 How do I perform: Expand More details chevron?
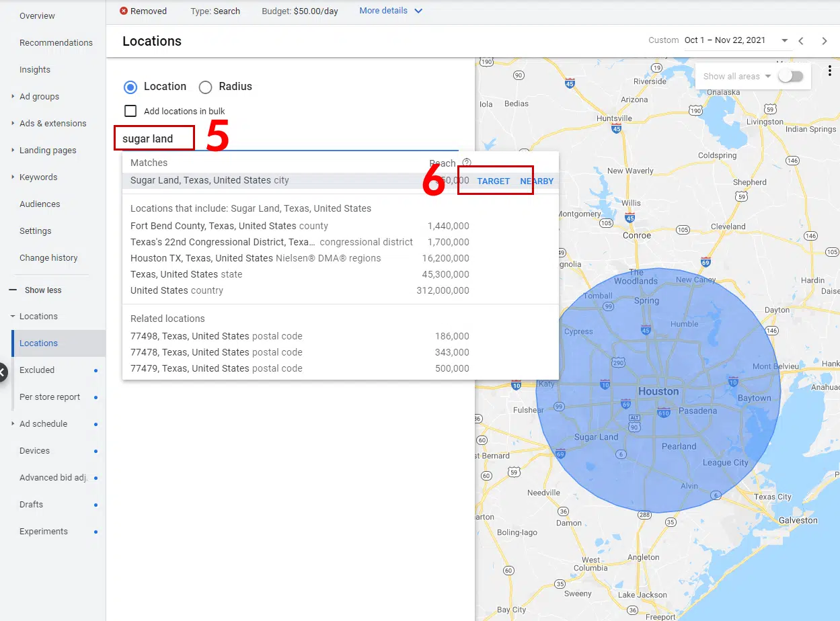click(418, 11)
